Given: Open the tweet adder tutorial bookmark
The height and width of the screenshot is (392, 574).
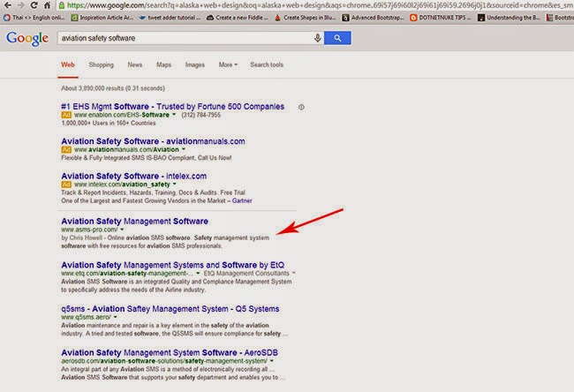Looking at the screenshot, I should tap(170, 17).
